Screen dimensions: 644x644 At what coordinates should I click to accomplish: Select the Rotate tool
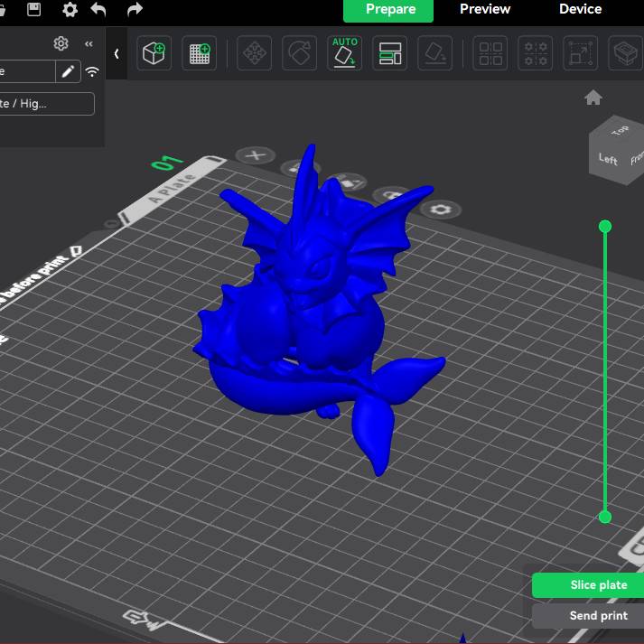299,53
